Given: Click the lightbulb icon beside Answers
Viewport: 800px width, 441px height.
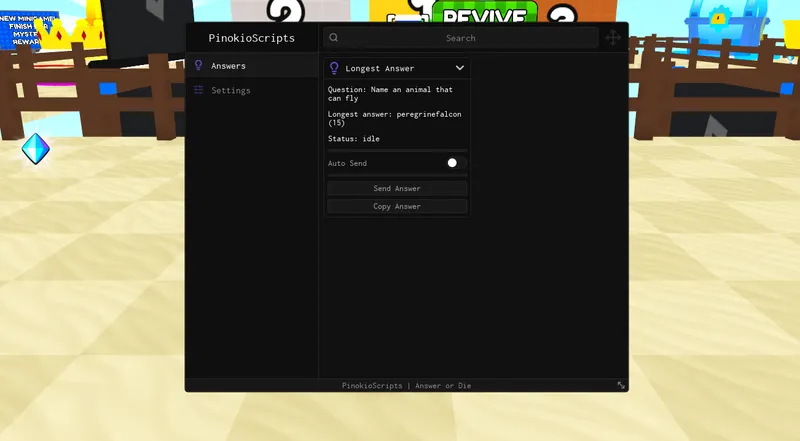Looking at the screenshot, I should 198,65.
